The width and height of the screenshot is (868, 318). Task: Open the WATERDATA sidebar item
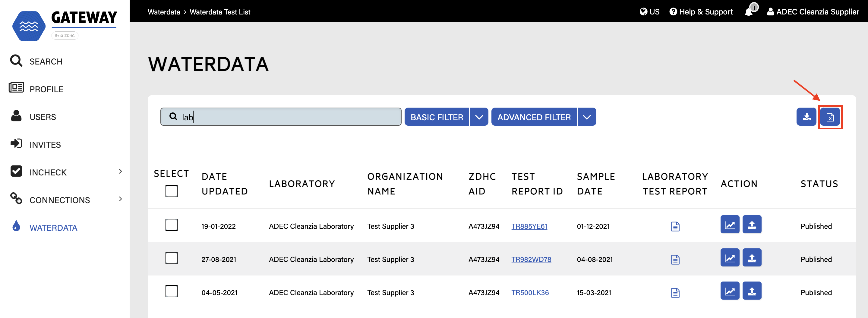53,228
